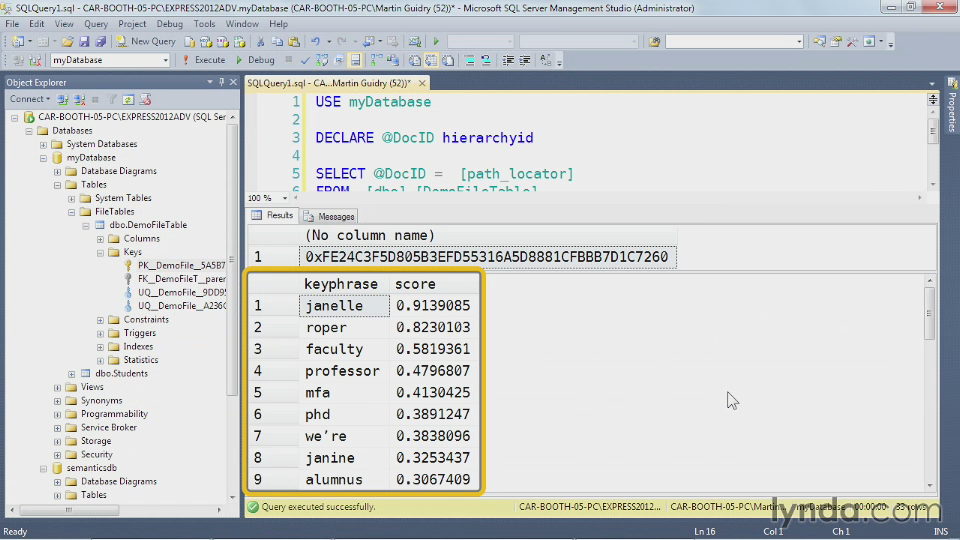Click the Decrease Indent icon
Viewport: 960px width, 540px height.
[508, 60]
